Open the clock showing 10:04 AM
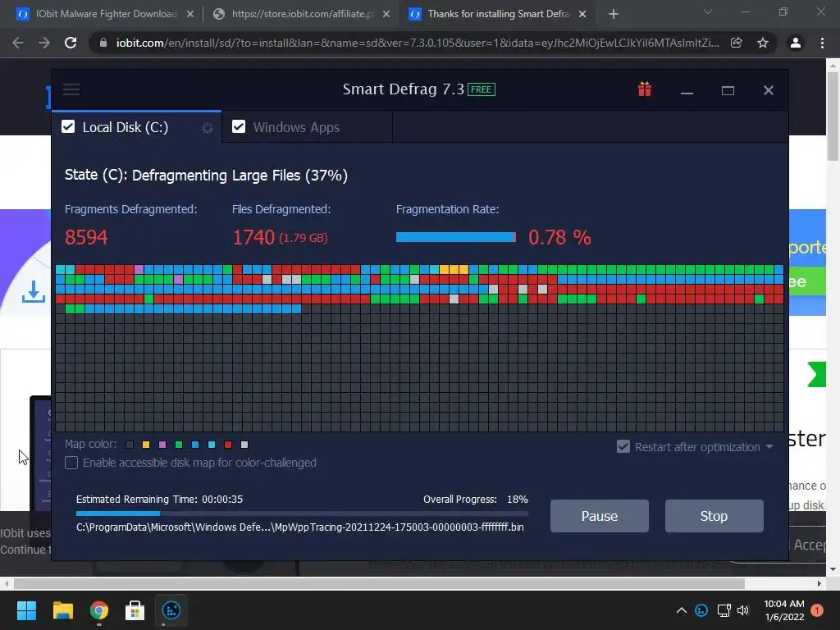This screenshot has width=840, height=630. [x=784, y=610]
